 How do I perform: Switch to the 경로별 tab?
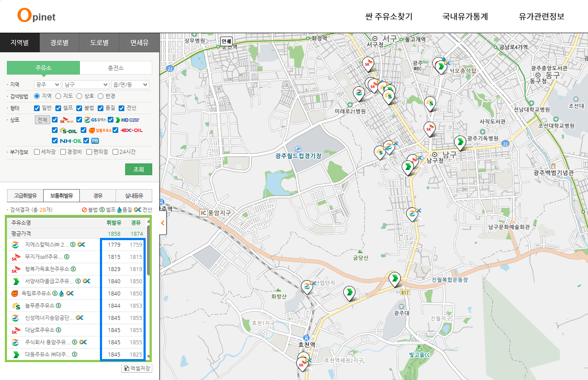pyautogui.click(x=59, y=43)
